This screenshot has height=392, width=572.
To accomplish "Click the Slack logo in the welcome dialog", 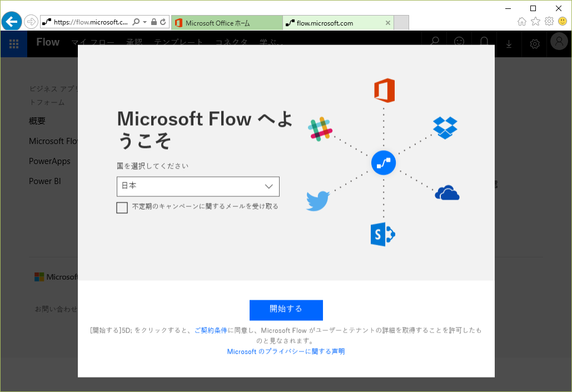I will [320, 129].
